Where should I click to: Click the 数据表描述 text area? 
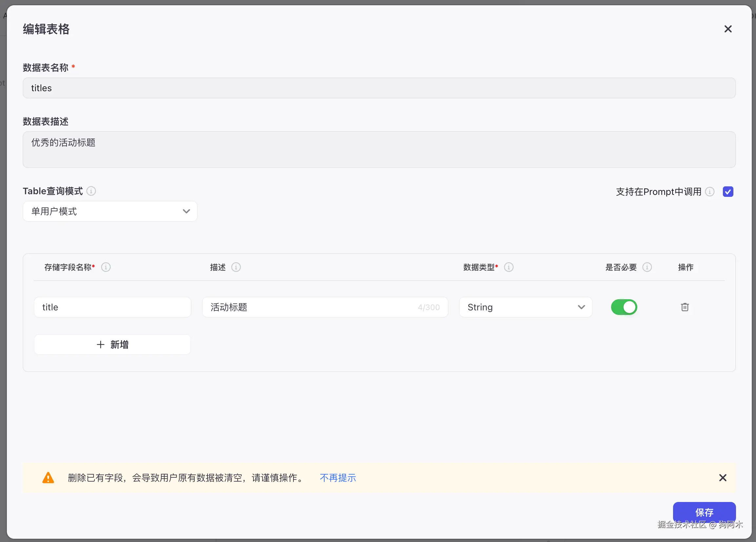tap(379, 149)
